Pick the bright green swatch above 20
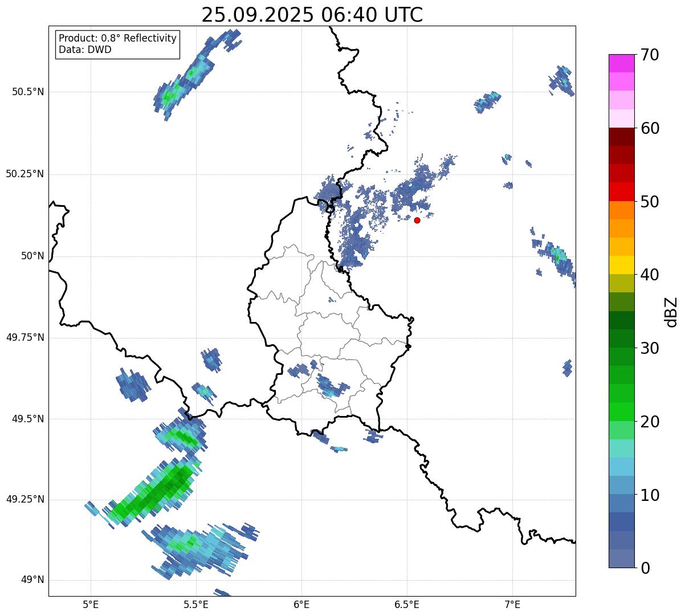This screenshot has height=616, width=685. (621, 412)
